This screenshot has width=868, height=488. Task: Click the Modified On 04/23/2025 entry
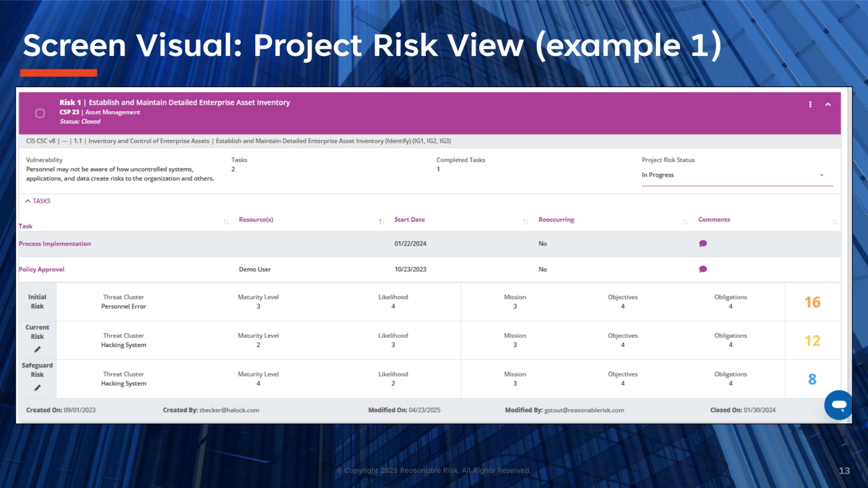[404, 410]
